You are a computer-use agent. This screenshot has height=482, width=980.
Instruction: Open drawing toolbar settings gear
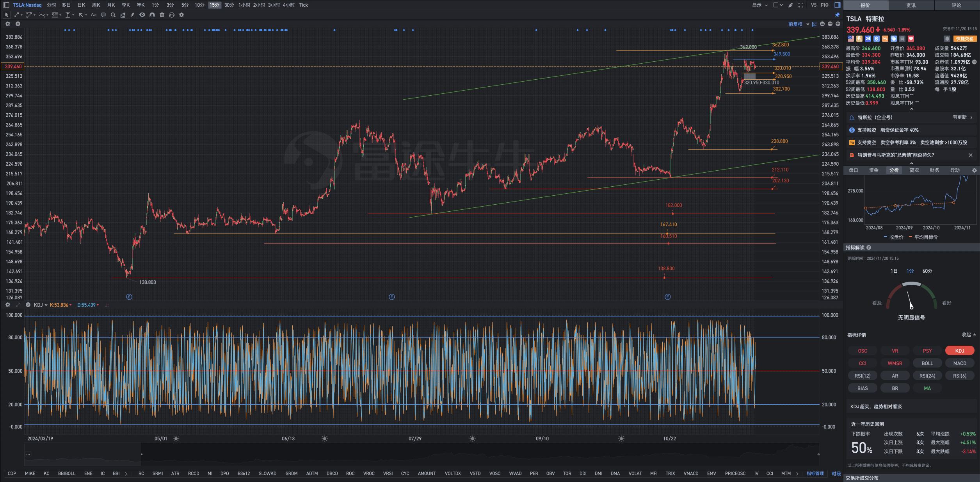[181, 15]
